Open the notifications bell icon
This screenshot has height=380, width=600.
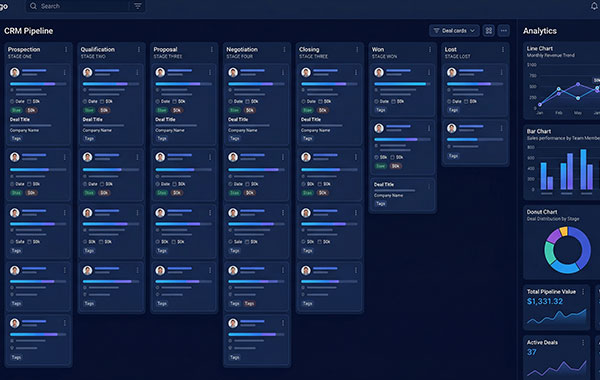tap(594, 6)
